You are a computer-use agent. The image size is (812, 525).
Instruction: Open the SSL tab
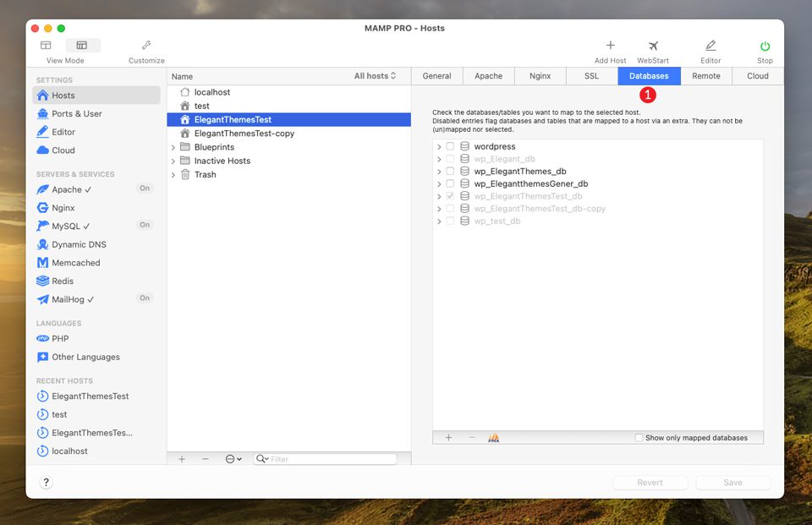point(591,75)
